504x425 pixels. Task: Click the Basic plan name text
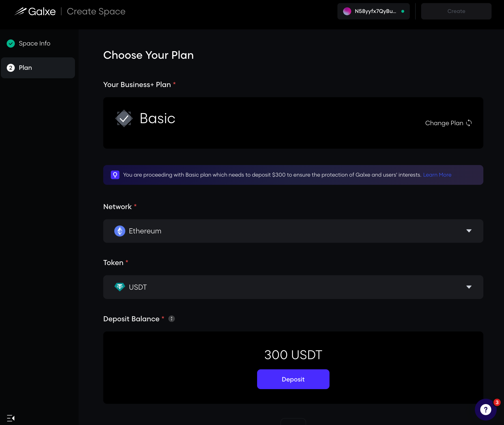click(158, 118)
